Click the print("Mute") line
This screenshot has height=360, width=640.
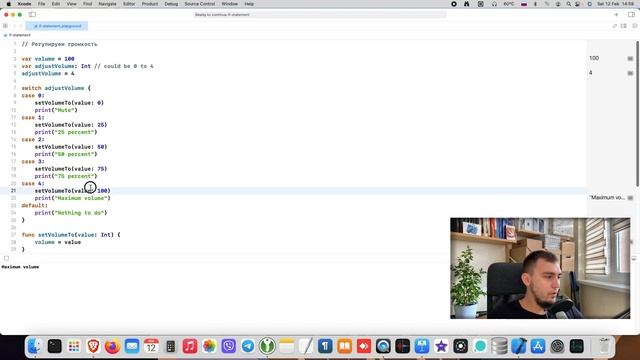click(56, 110)
